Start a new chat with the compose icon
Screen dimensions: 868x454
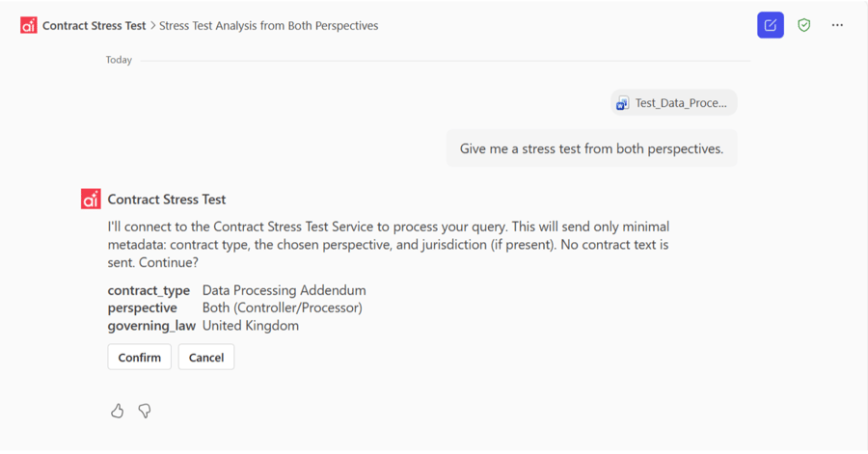click(771, 26)
